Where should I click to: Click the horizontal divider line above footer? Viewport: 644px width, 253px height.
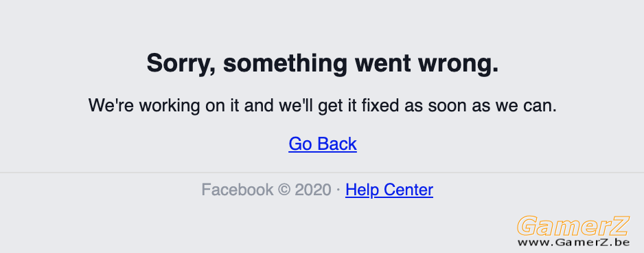tap(322, 172)
